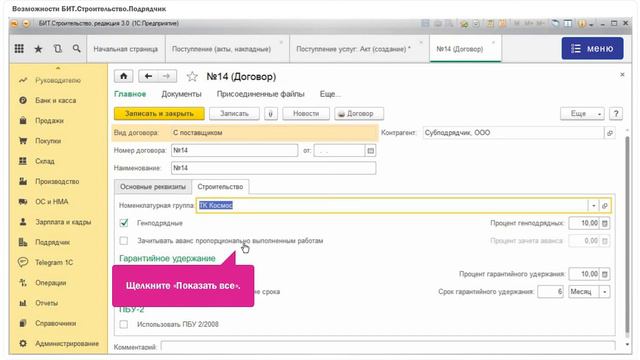Open the sections grid menu icon
640x360 pixels.
pos(19,49)
